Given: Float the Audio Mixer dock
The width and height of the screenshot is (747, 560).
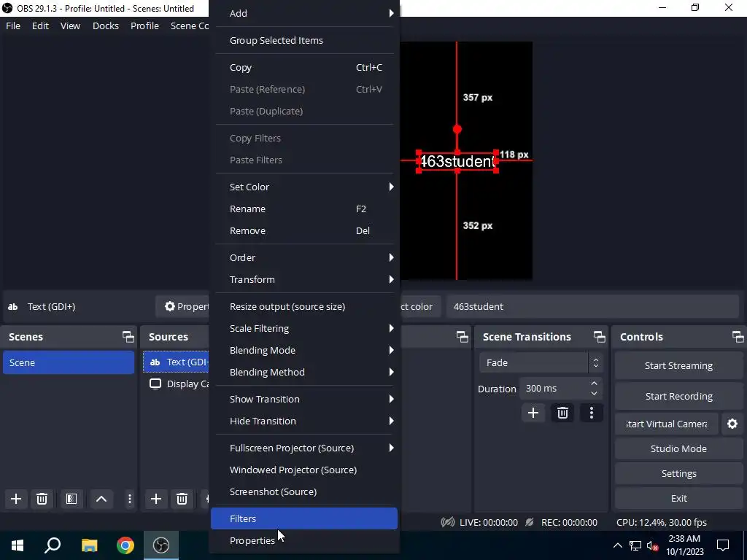Looking at the screenshot, I should tap(462, 337).
